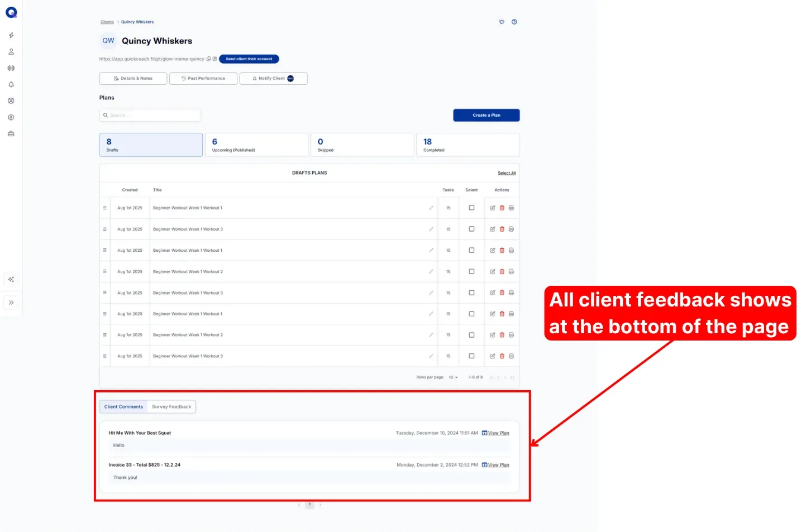Open the help question-mark icon
The width and height of the screenshot is (806, 532).
514,22
